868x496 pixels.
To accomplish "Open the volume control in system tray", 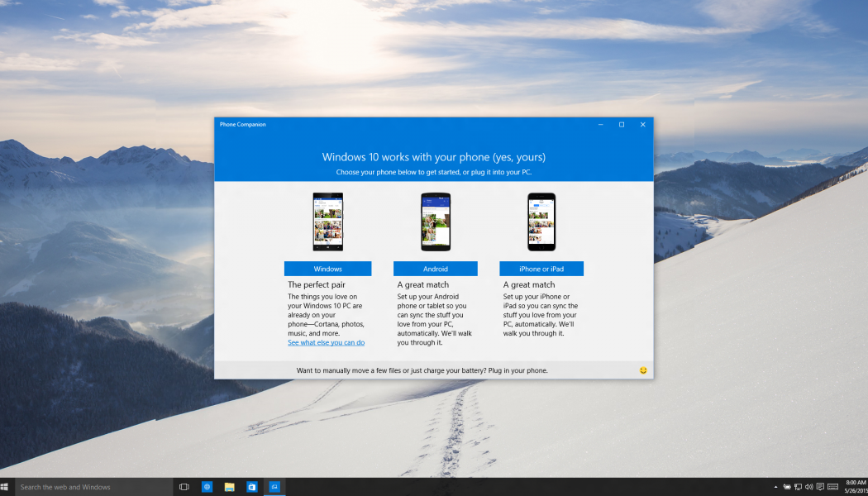I will pos(808,487).
